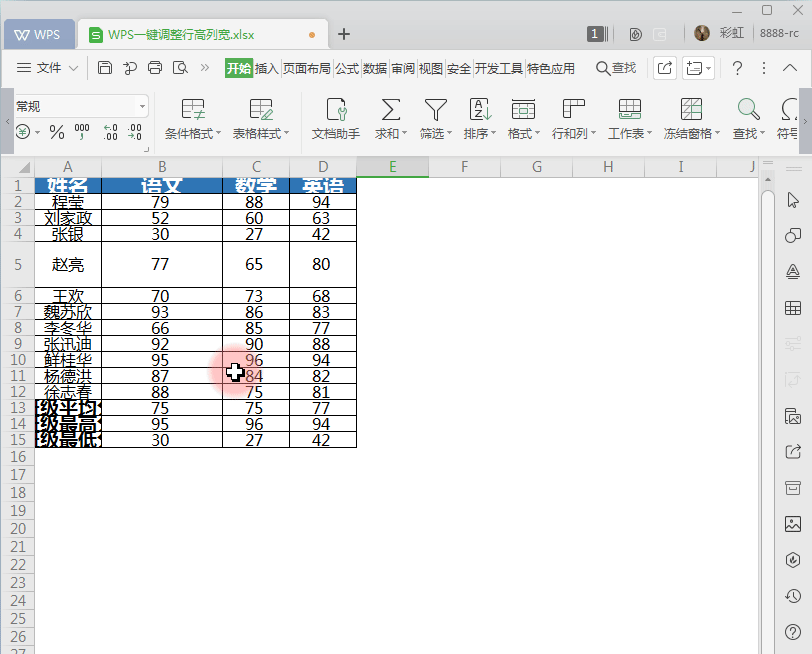Go to the 安全 tab

459,68
